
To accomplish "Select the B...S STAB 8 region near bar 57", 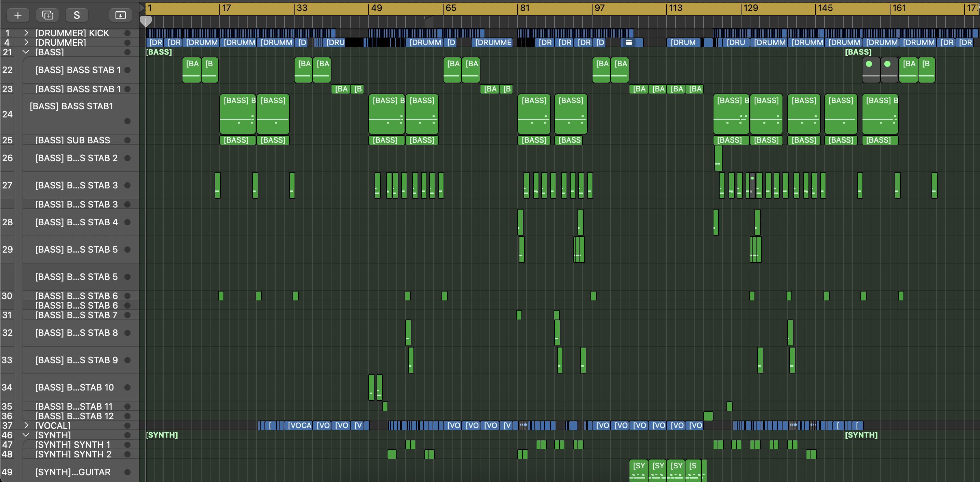I will click(x=408, y=332).
